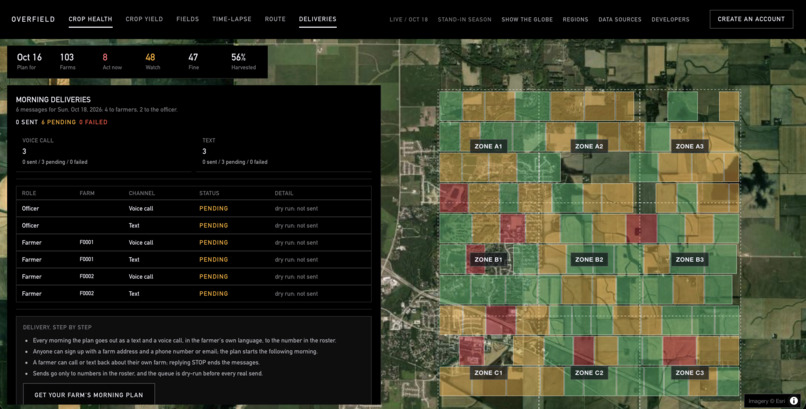The width and height of the screenshot is (806, 409).
Task: Click the Text summary card
Action: pos(284,151)
